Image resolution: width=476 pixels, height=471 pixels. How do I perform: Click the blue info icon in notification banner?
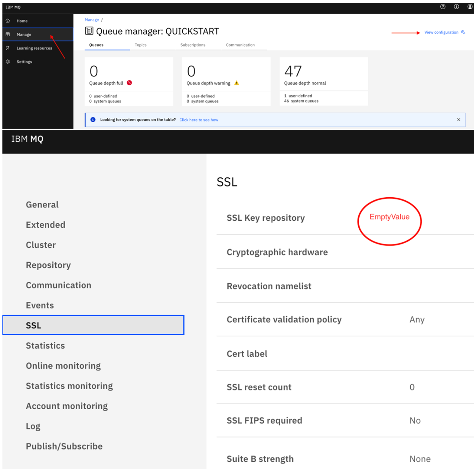point(93,120)
